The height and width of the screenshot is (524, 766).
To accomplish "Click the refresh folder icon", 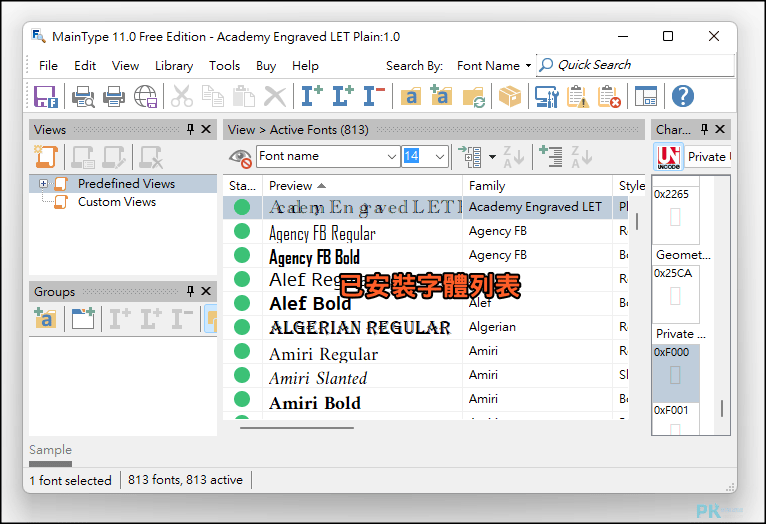I will 473,96.
